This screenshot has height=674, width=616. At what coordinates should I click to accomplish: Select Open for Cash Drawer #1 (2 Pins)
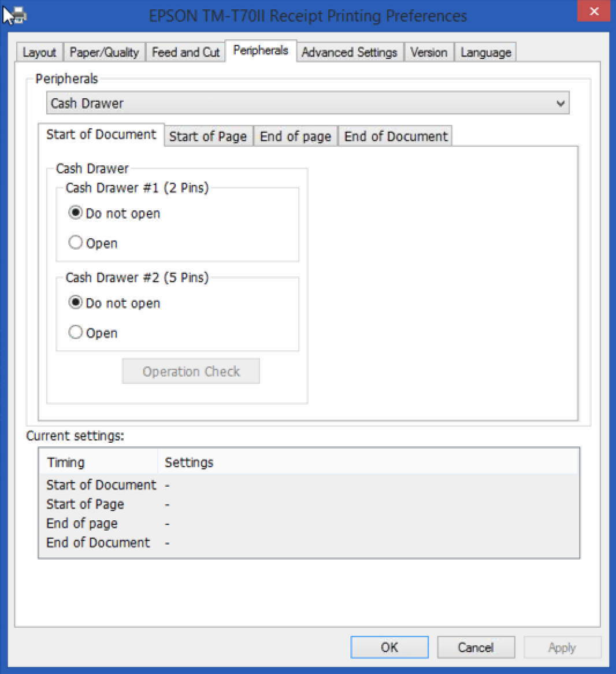click(76, 243)
